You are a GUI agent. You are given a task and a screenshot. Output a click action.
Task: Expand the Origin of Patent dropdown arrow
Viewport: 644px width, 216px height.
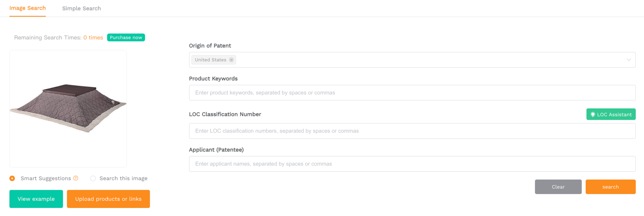(629, 60)
